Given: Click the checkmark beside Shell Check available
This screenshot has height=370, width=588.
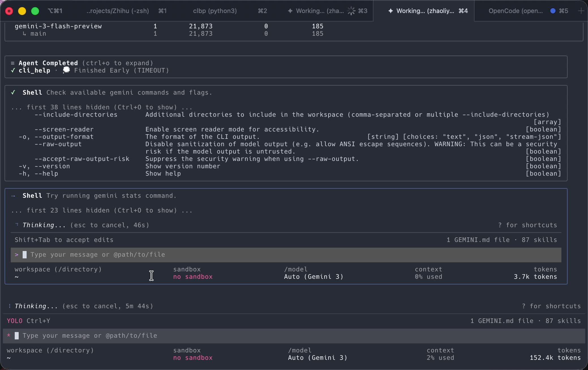Looking at the screenshot, I should pos(13,92).
